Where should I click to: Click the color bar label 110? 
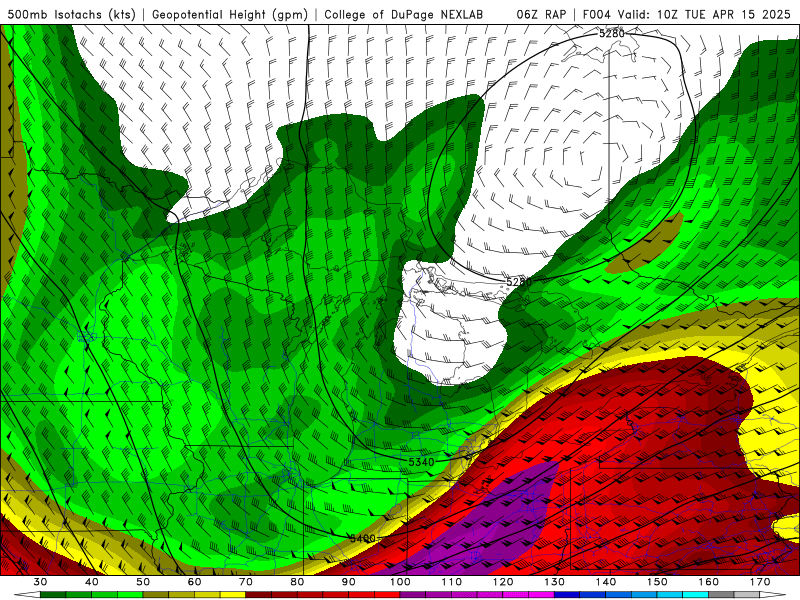pos(452,582)
